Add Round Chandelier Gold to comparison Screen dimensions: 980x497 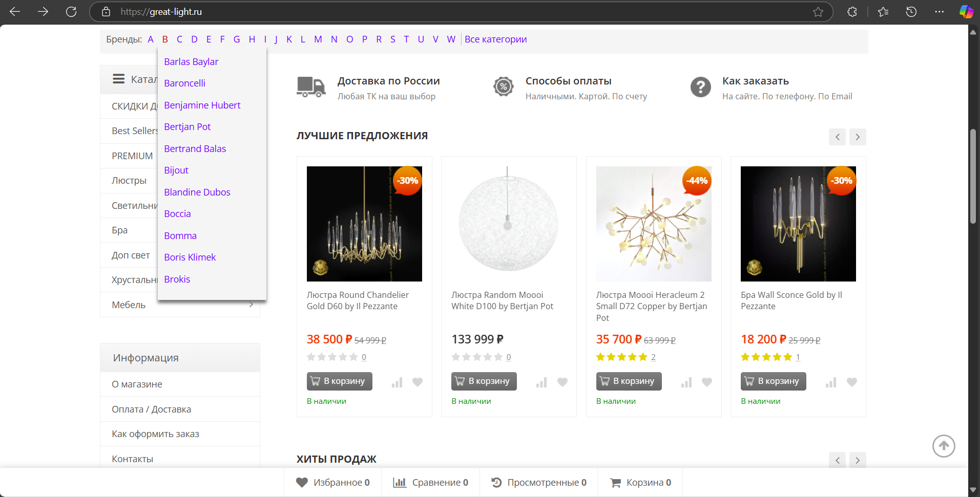coord(397,382)
